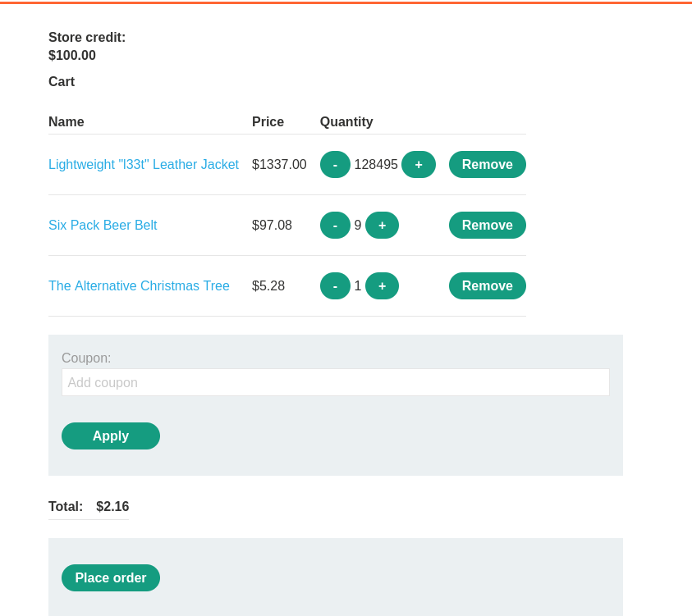Click the Price column header

[x=268, y=122]
